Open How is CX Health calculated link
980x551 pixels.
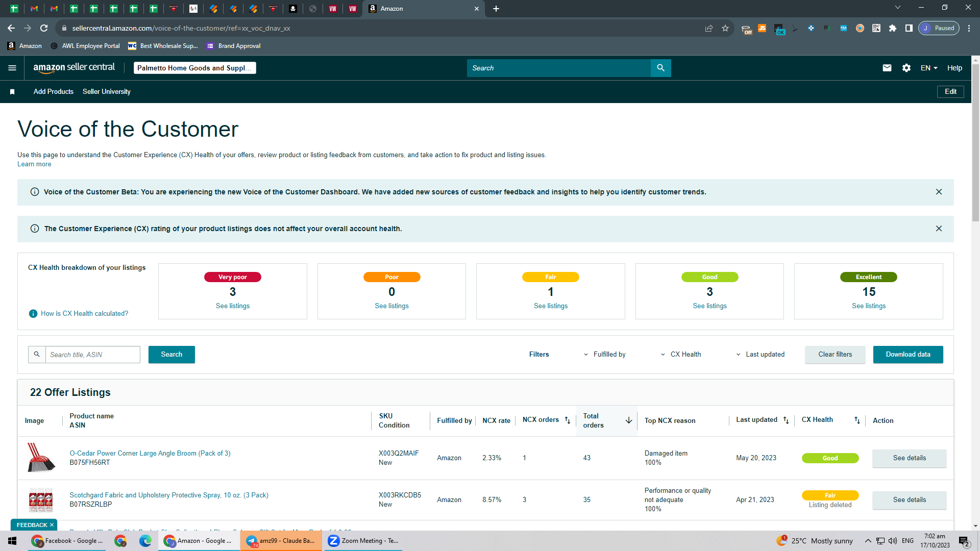(85, 314)
